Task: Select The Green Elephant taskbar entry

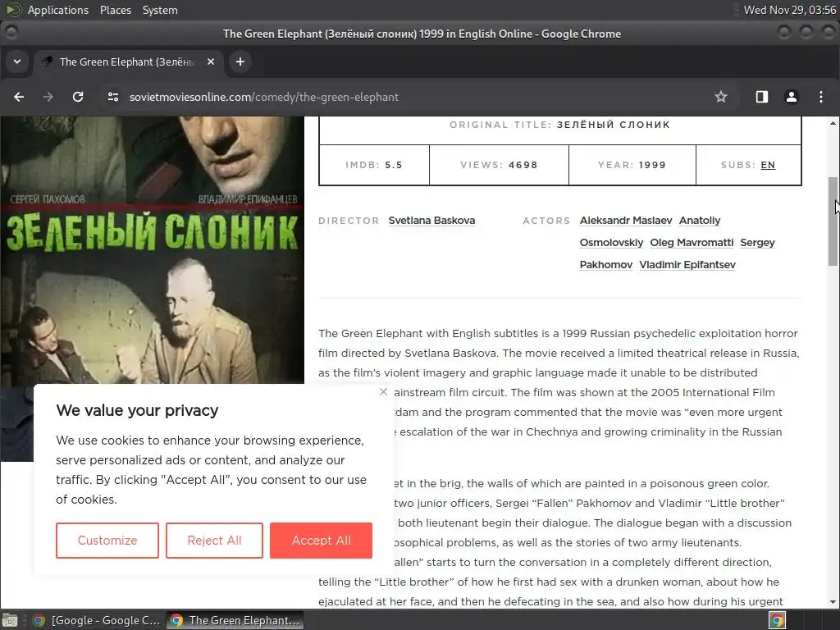Action: [x=235, y=620]
